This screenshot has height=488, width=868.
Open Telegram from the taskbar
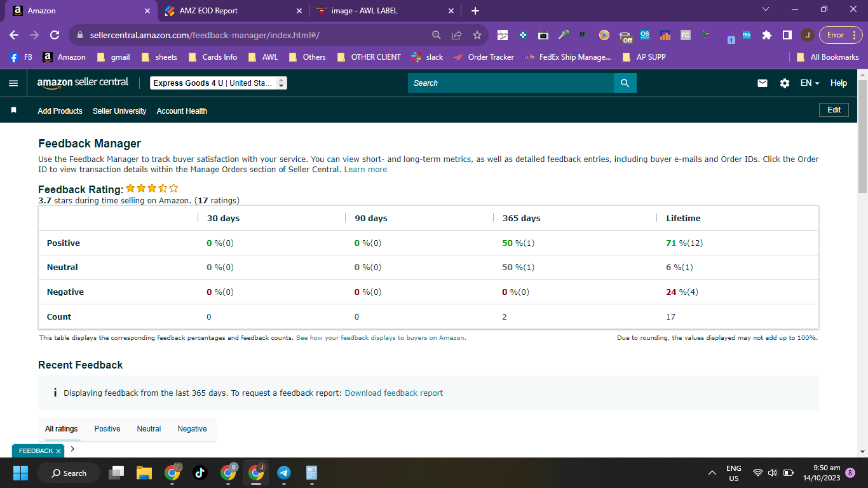pos(284,473)
